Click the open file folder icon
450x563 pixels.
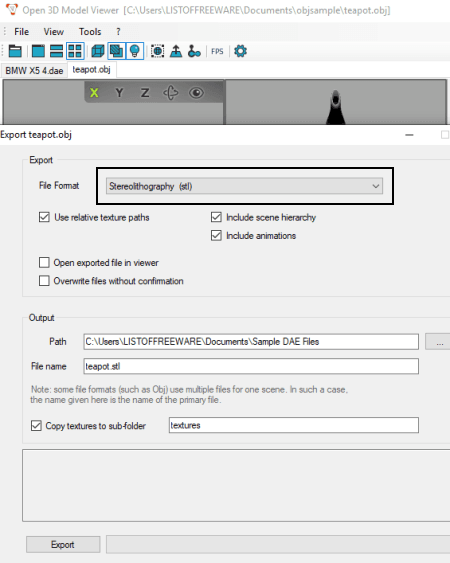point(15,51)
